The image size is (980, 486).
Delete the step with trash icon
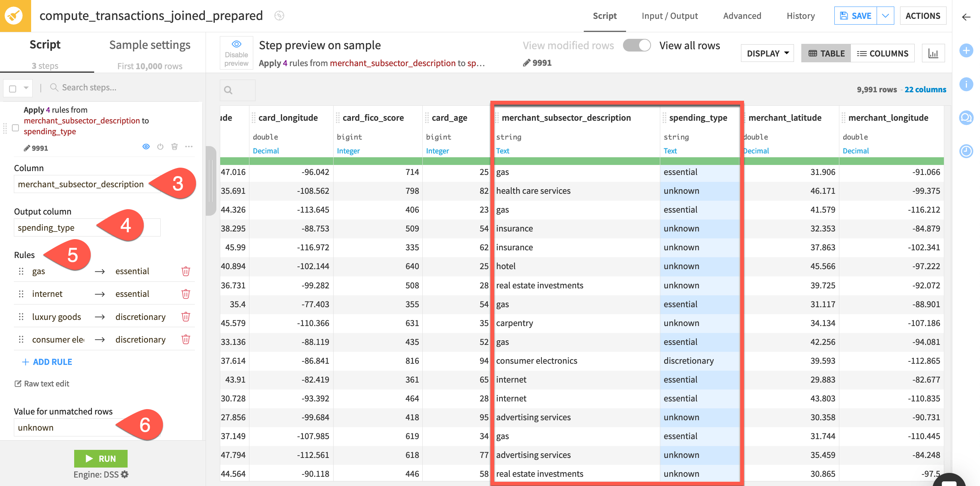click(174, 146)
